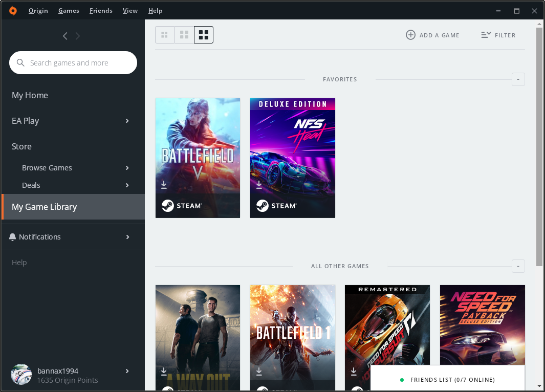
Task: Open the Games menu
Action: coord(69,11)
